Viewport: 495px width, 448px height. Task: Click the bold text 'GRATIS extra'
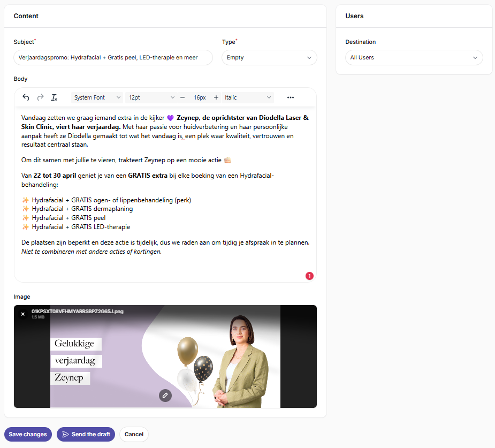coord(147,176)
